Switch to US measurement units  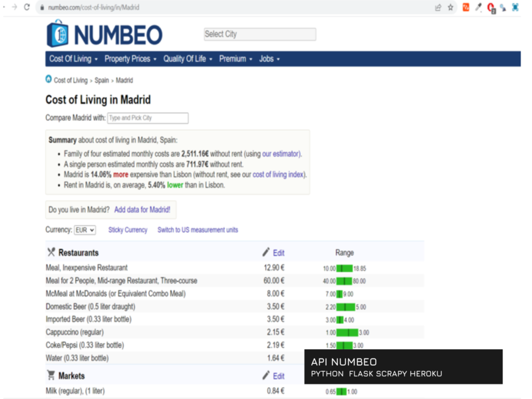(x=198, y=230)
